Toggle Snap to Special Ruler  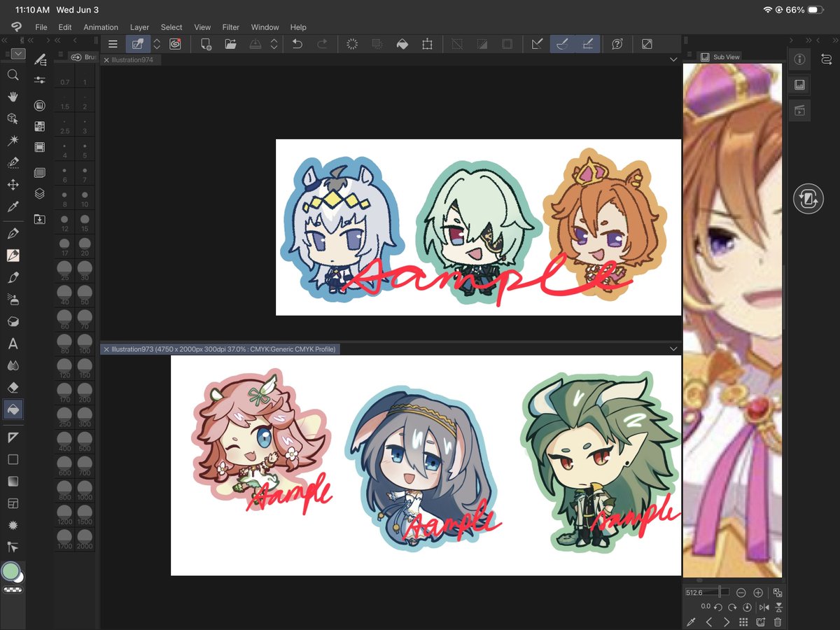(562, 44)
